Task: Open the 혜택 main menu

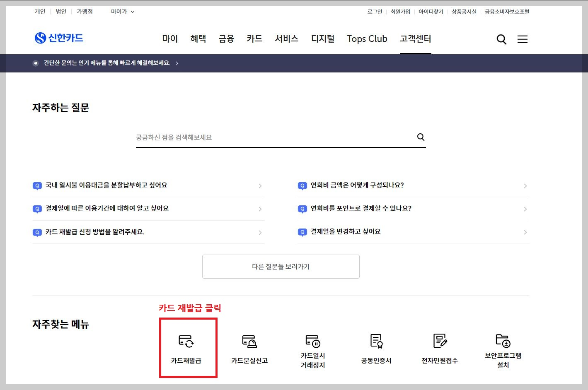Action: tap(198, 39)
